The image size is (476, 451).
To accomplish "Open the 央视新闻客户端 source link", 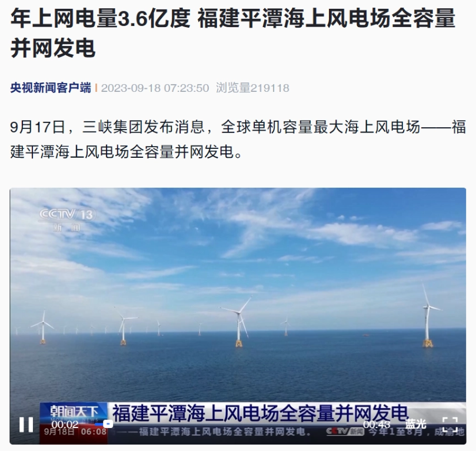I will (51, 88).
